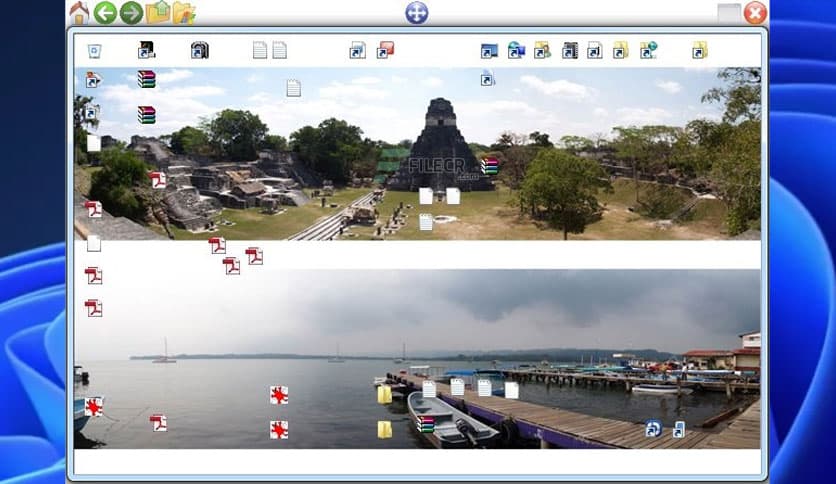Open the black program shortcut beside the Recycle Bin
836x484 pixels.
[146, 50]
